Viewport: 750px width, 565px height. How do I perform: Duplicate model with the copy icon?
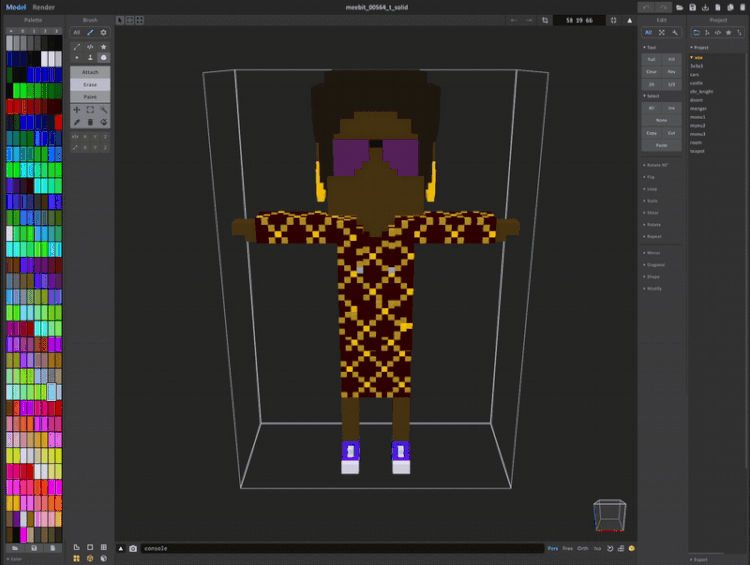click(x=730, y=7)
